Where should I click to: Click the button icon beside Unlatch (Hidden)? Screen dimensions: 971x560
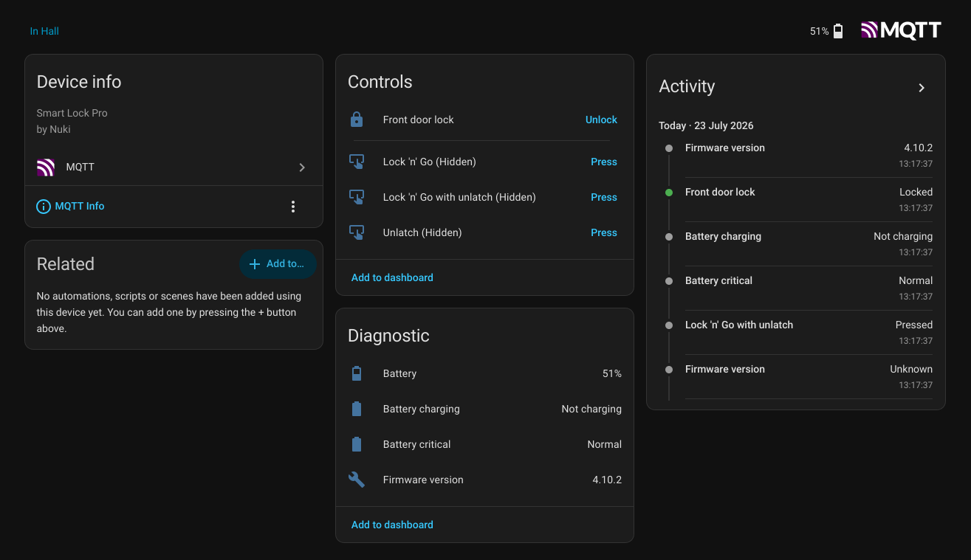pos(357,232)
